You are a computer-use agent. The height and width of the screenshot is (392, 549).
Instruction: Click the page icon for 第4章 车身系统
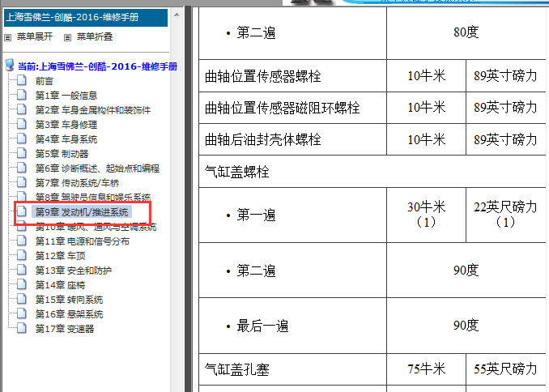point(22,138)
